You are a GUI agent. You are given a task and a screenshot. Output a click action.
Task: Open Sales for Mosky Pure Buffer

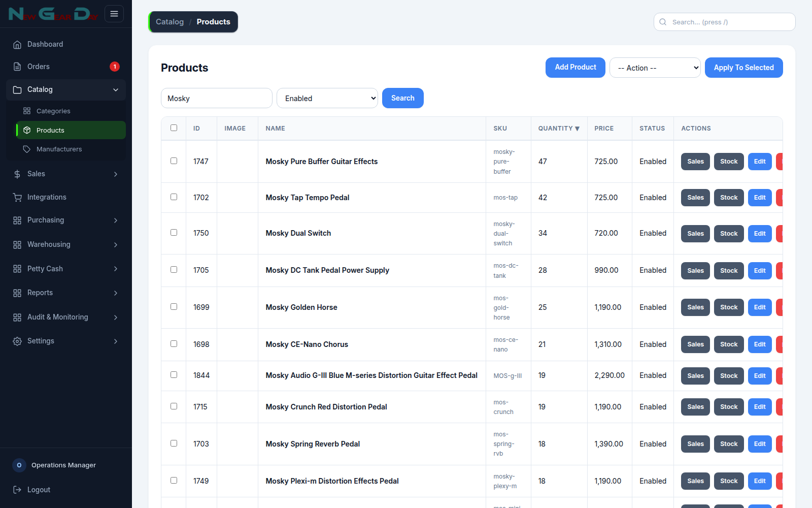point(695,162)
